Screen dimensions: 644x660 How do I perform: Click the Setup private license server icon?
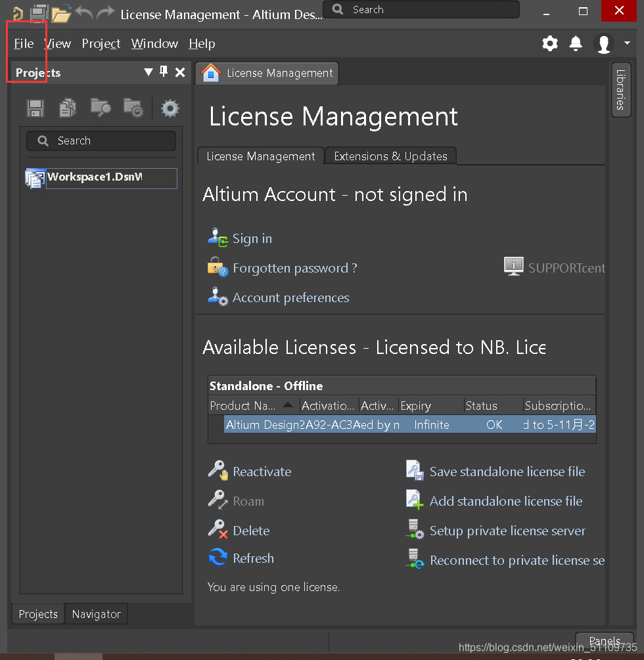[415, 529]
